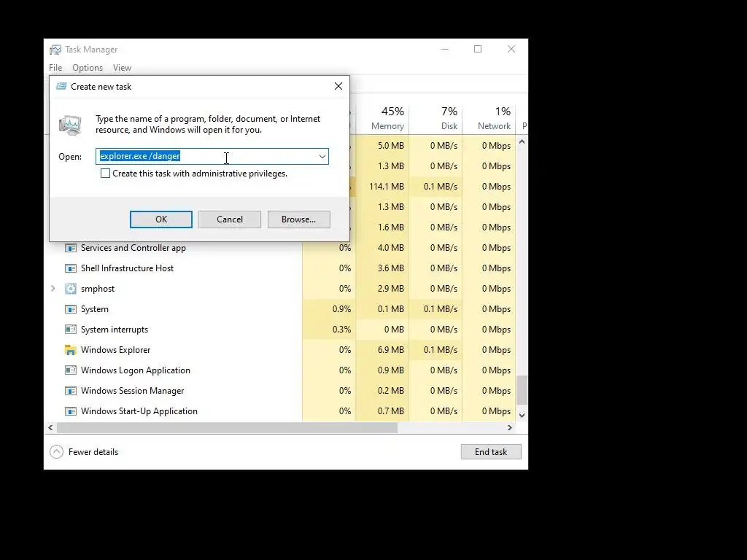This screenshot has height=560, width=747.
Task: Minimize the Task Manager window
Action: click(x=445, y=49)
